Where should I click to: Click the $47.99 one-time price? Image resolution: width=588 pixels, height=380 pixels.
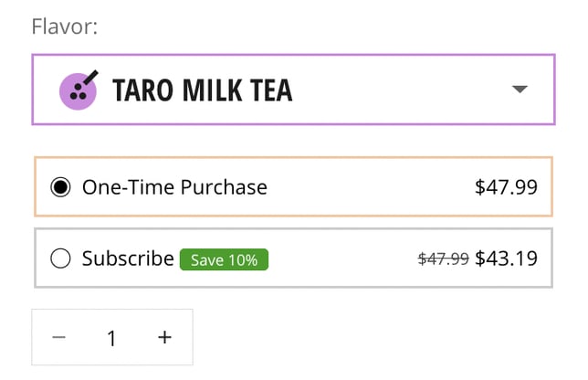pos(506,187)
